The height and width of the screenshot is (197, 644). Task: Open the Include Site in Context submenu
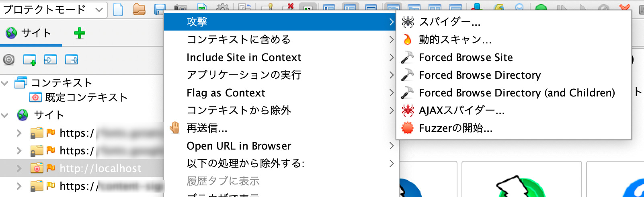click(x=281, y=57)
